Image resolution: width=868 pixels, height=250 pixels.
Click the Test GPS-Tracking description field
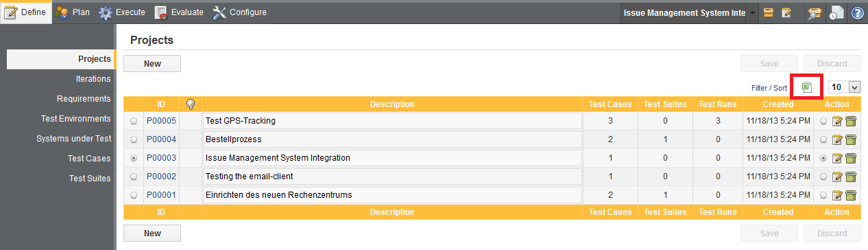pyautogui.click(x=392, y=121)
